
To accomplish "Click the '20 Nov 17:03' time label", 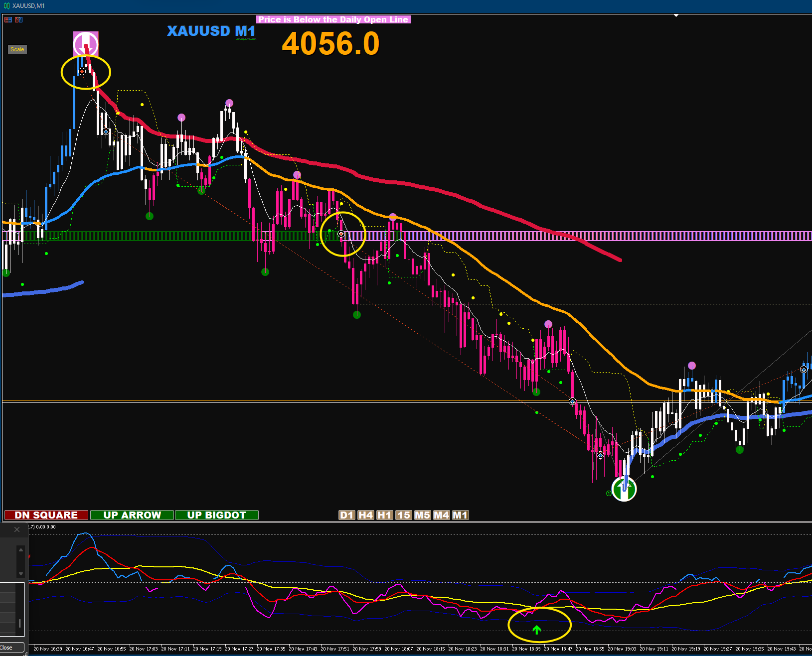I will [x=144, y=649].
